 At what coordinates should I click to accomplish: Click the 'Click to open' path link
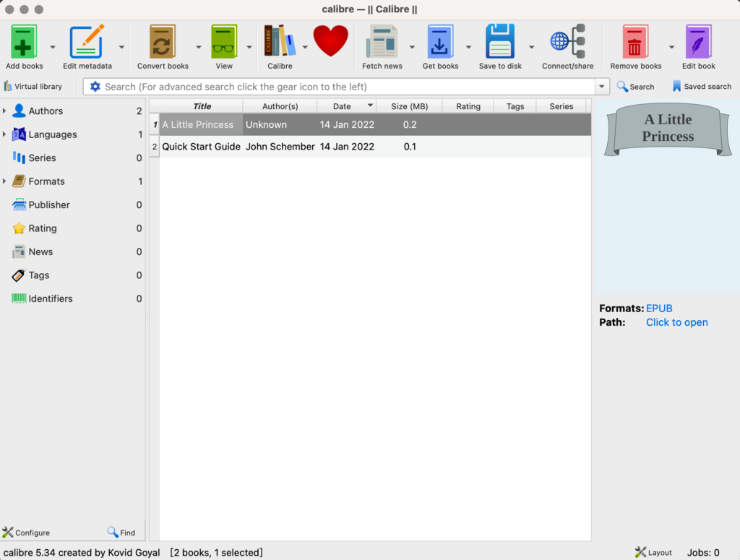676,322
